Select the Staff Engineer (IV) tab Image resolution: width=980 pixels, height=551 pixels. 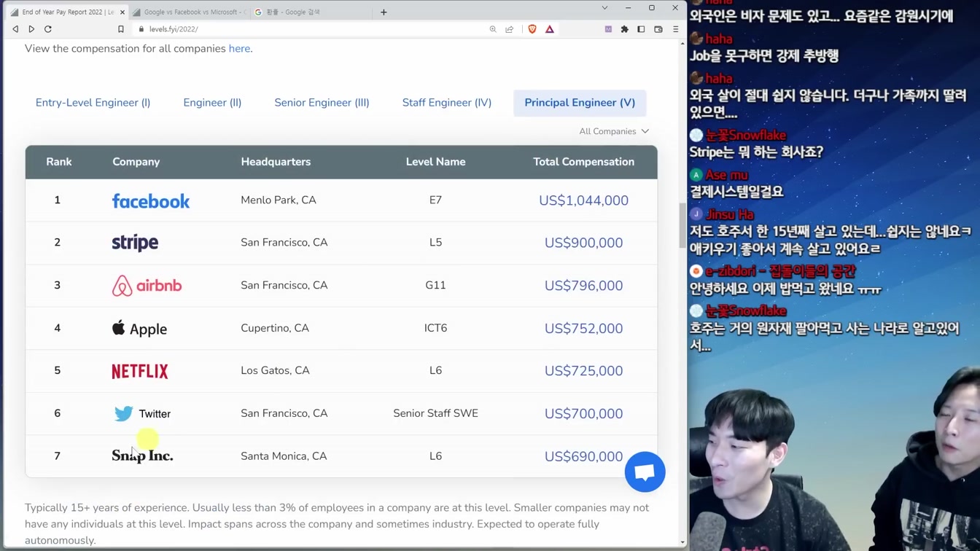point(447,103)
